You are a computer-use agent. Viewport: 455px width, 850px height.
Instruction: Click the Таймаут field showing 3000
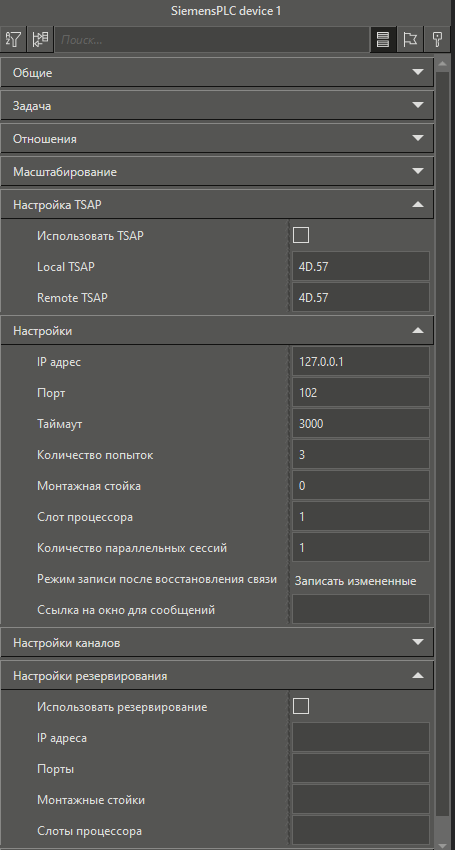tap(361, 423)
